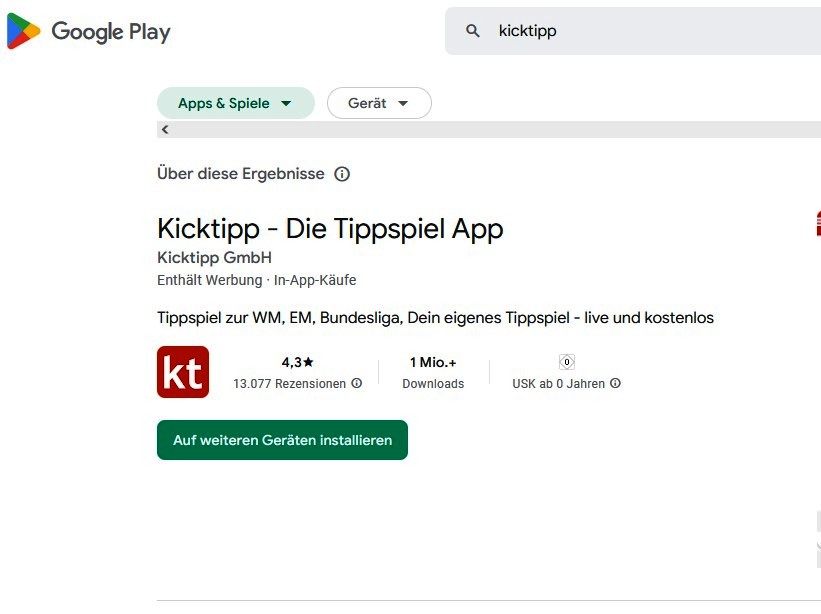This screenshot has height=614, width=821.
Task: Click the 4,3 star rating
Action: pos(298,362)
